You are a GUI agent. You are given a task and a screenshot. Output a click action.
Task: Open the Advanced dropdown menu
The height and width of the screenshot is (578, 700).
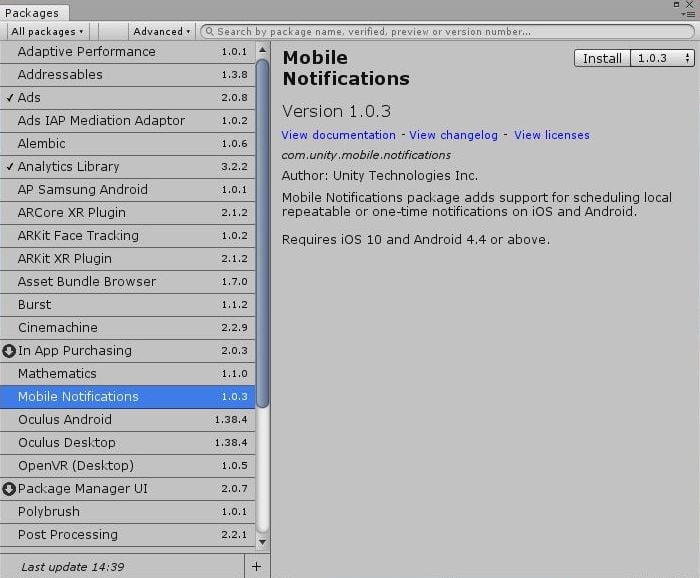click(162, 32)
